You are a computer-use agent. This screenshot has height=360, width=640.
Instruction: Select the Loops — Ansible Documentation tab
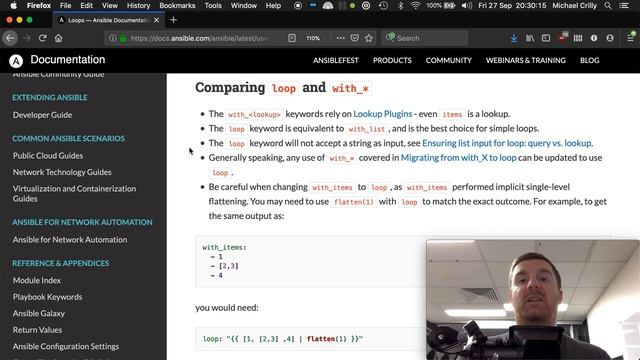point(109,20)
